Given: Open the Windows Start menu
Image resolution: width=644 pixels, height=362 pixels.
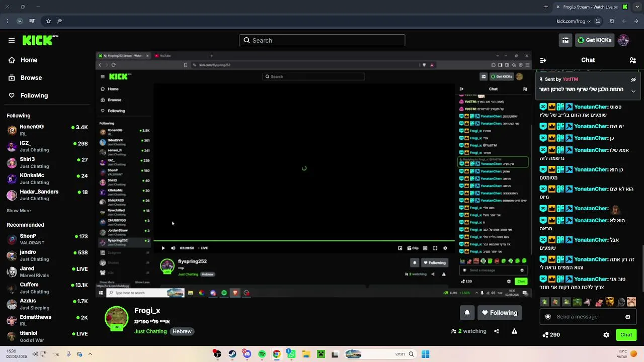Looking at the screenshot, I should coord(425,354).
